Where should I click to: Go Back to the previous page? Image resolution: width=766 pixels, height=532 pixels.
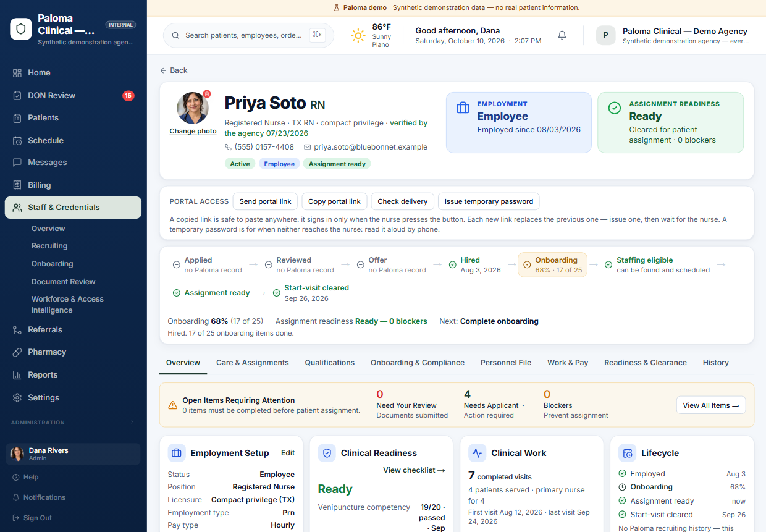coord(174,70)
